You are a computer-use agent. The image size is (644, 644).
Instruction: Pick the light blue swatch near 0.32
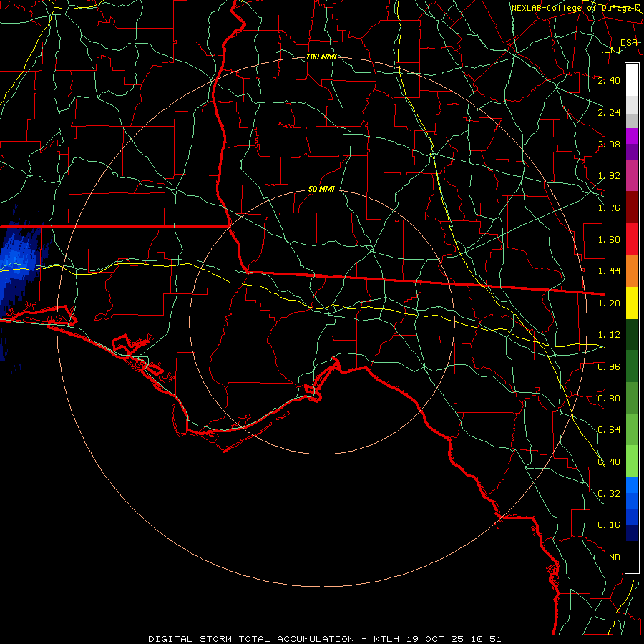pos(632,485)
